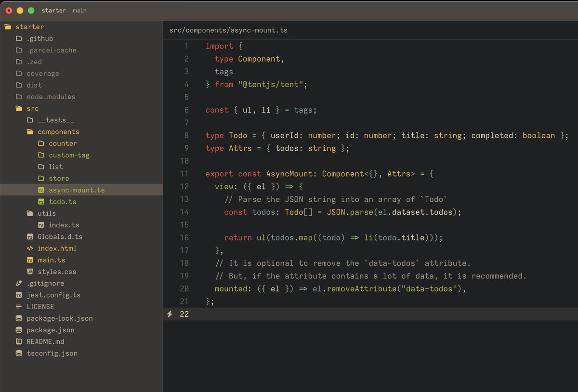The height and width of the screenshot is (392, 578).
Task: Open the todo.ts file name
Action: point(63,202)
